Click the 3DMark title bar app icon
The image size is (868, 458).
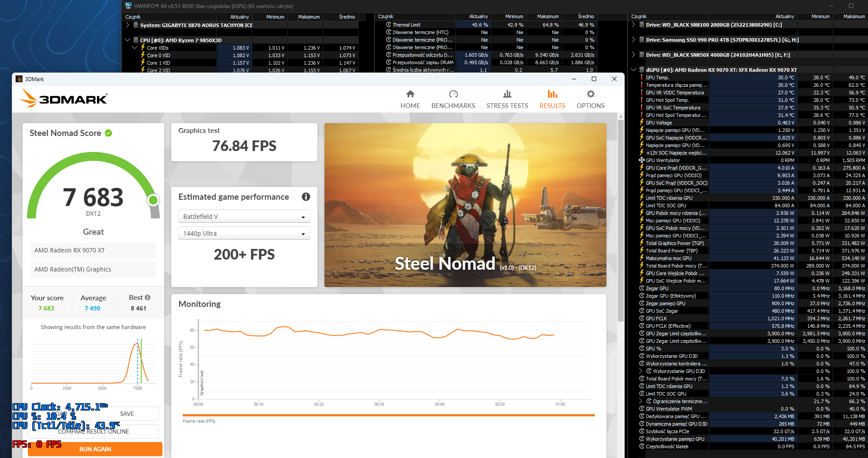coord(19,79)
